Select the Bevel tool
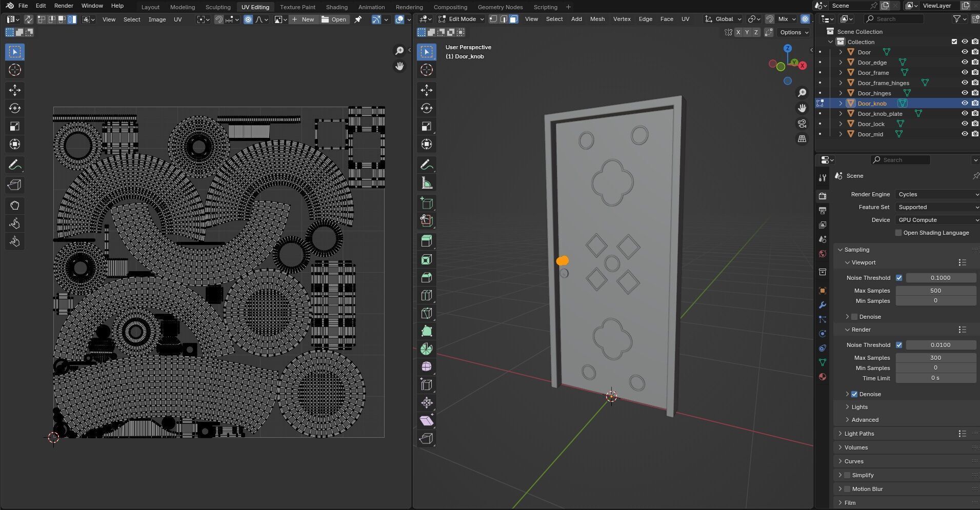This screenshot has width=980, height=510. pos(427,277)
